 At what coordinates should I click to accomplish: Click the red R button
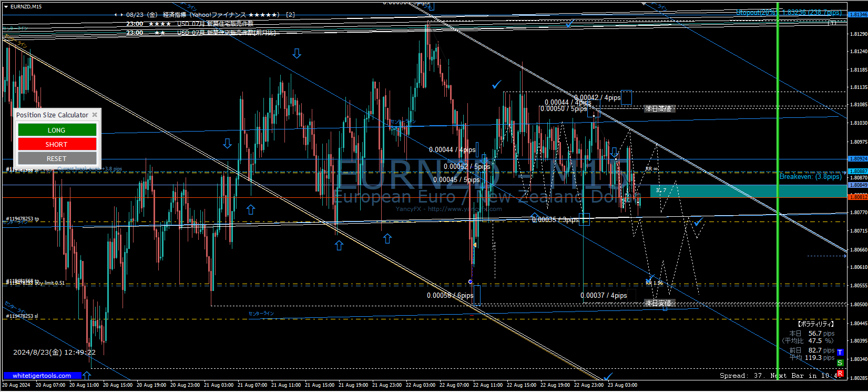(840, 374)
